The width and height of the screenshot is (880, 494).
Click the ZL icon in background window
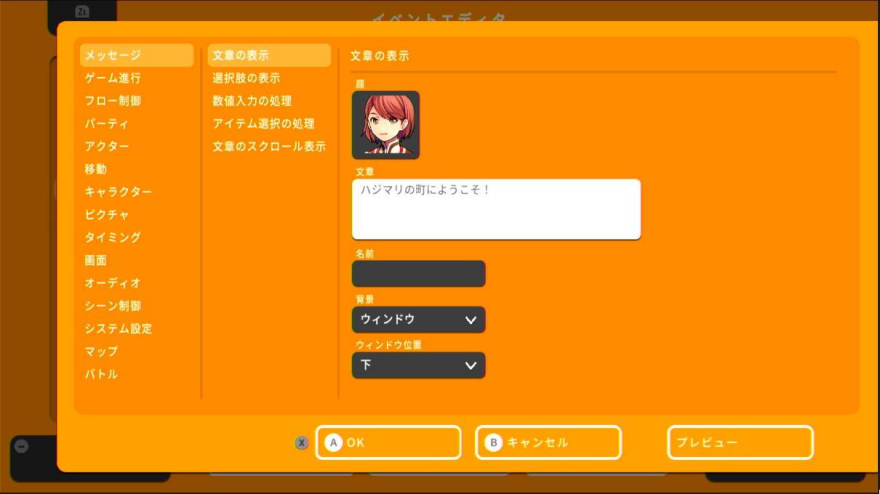coord(82,11)
